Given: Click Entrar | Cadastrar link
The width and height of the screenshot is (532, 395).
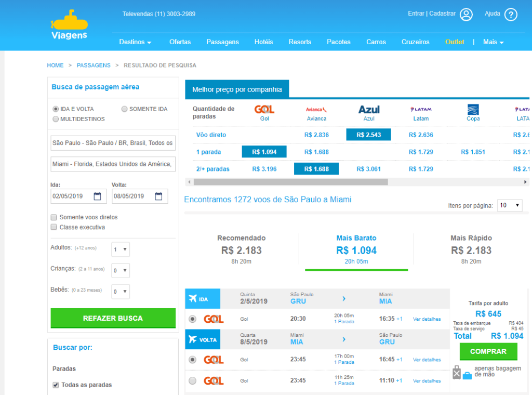Looking at the screenshot, I should coord(432,14).
